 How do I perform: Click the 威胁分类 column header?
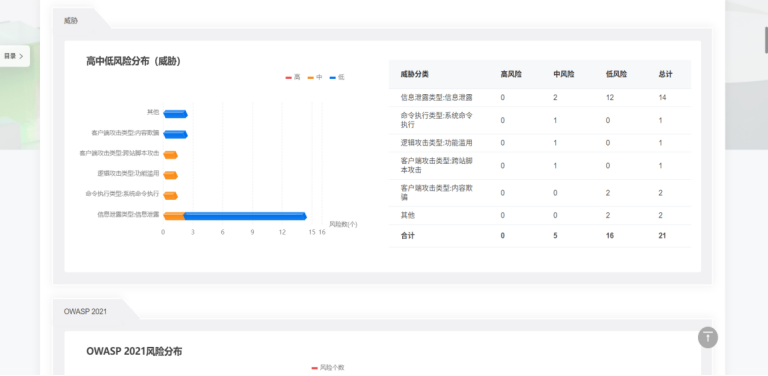click(414, 74)
